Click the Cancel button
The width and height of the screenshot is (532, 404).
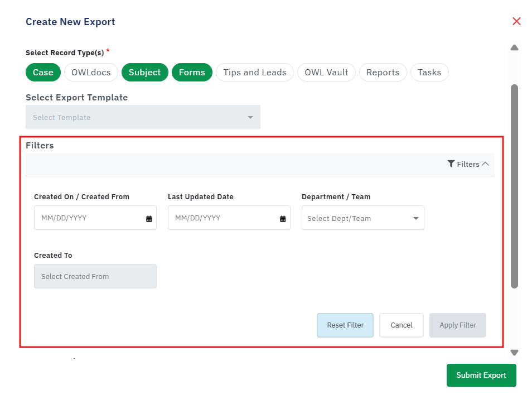pyautogui.click(x=402, y=325)
